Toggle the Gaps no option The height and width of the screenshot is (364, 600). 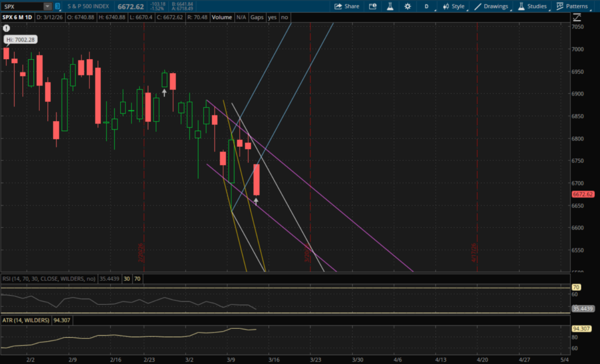tap(284, 18)
